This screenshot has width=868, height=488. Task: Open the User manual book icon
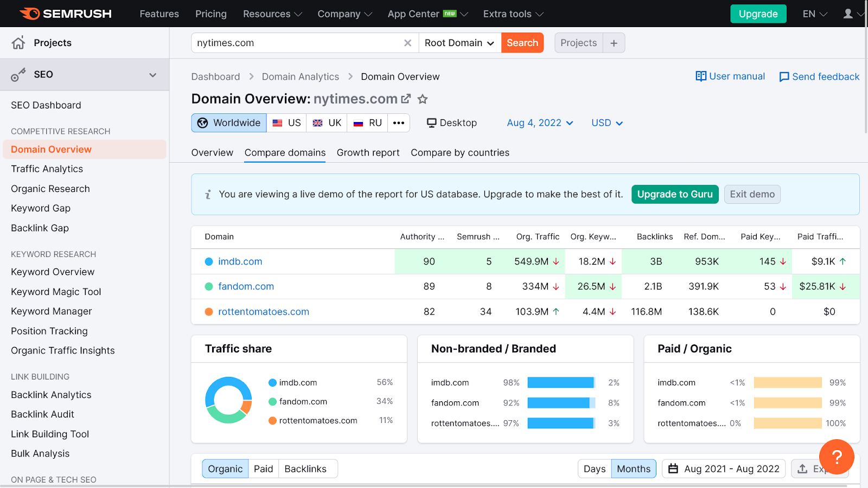(x=701, y=76)
